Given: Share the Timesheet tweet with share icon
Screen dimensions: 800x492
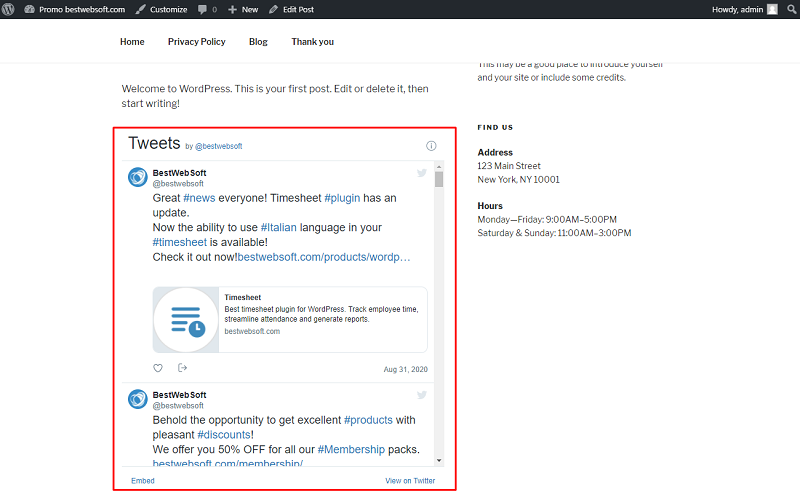Looking at the screenshot, I should point(183,368).
